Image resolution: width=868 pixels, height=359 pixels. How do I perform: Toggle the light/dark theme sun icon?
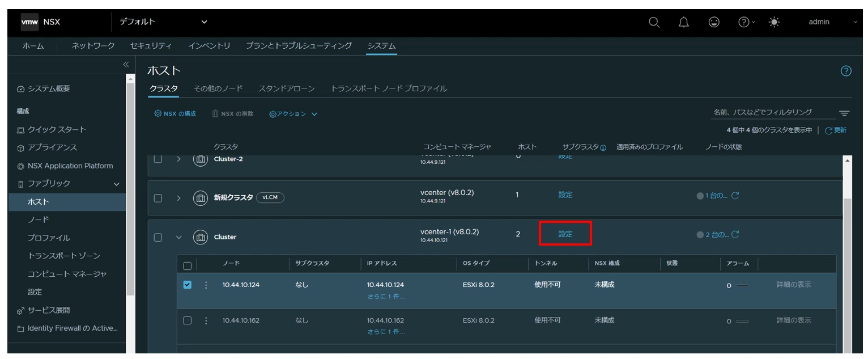coord(774,22)
